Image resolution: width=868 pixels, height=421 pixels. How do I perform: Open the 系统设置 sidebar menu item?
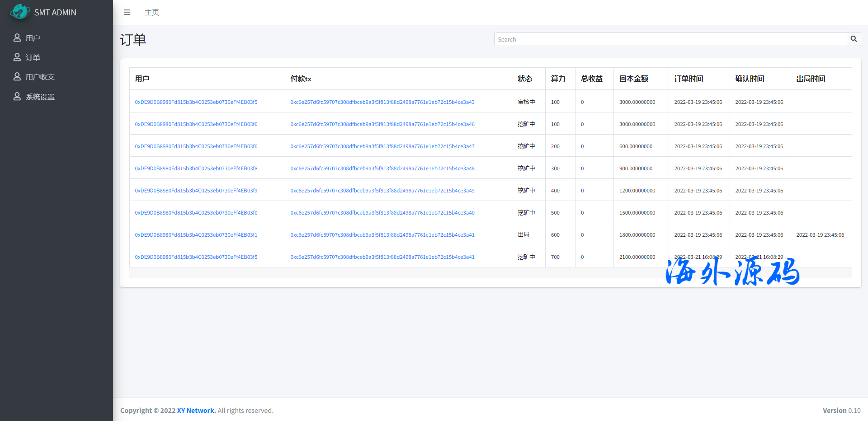(40, 97)
